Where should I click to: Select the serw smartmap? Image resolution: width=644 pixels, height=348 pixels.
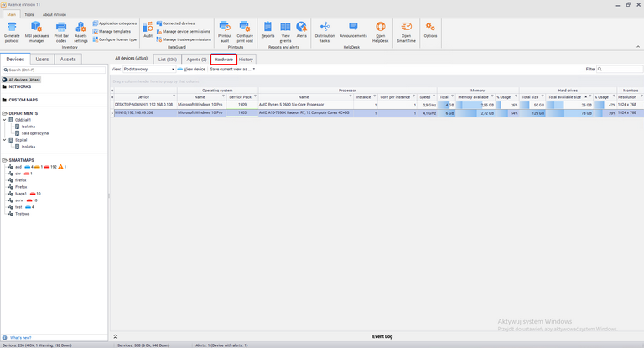coord(19,200)
